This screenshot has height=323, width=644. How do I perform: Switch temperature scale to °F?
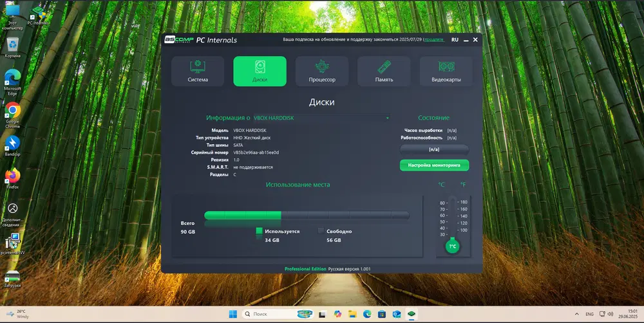click(x=463, y=185)
